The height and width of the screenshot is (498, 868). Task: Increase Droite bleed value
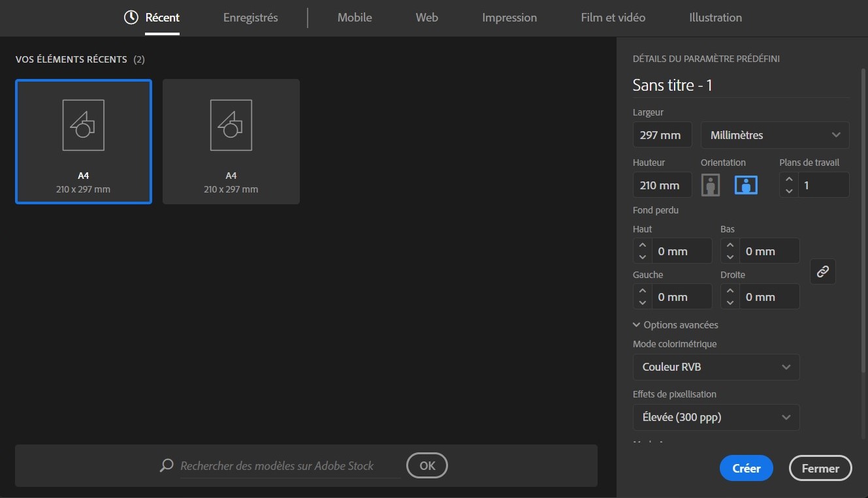tap(730, 291)
